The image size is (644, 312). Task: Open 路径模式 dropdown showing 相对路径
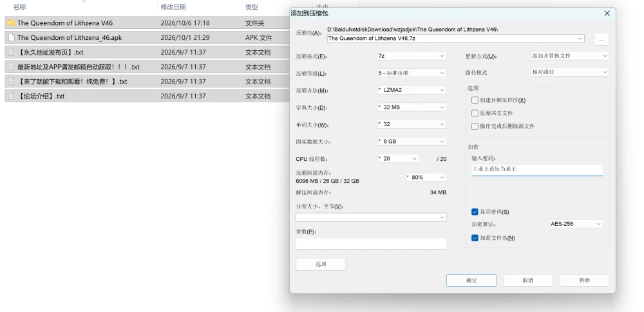(570, 72)
